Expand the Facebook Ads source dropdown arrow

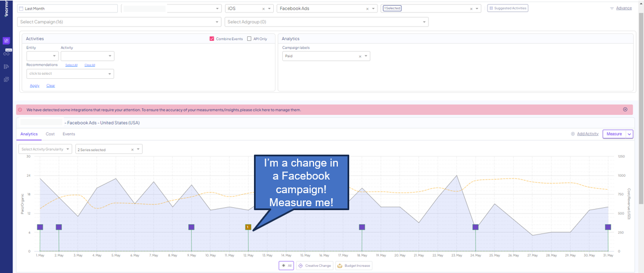(x=373, y=8)
